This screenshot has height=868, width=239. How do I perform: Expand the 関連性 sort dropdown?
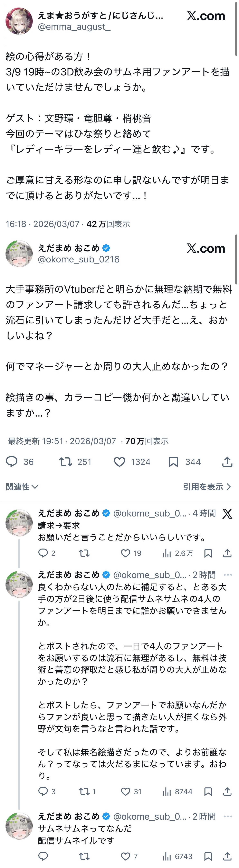pos(22,487)
